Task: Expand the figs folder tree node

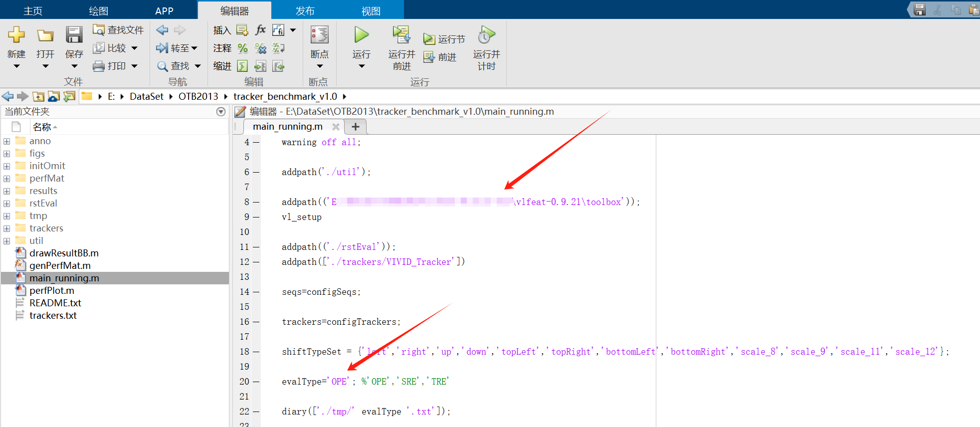Action: 6,154
